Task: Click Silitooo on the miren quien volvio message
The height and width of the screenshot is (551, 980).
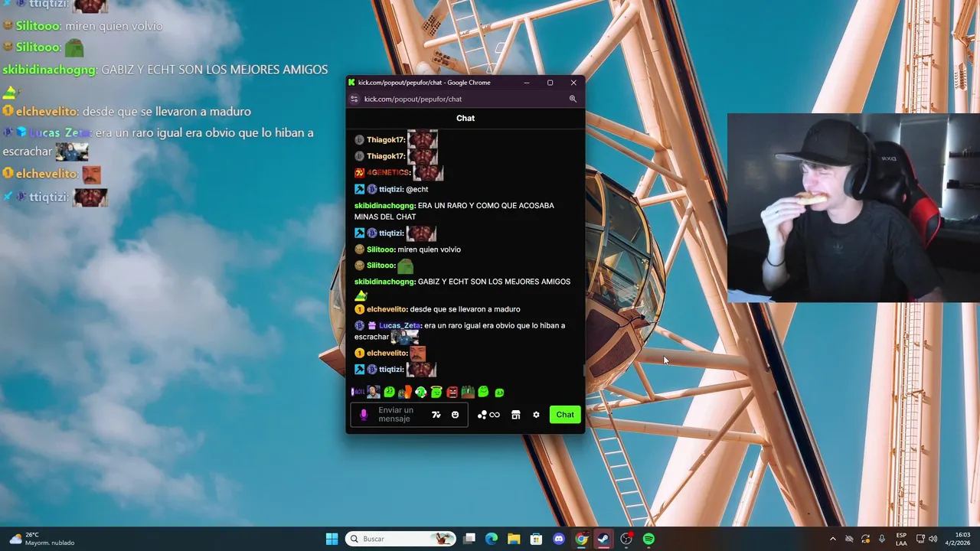Action: click(x=381, y=249)
